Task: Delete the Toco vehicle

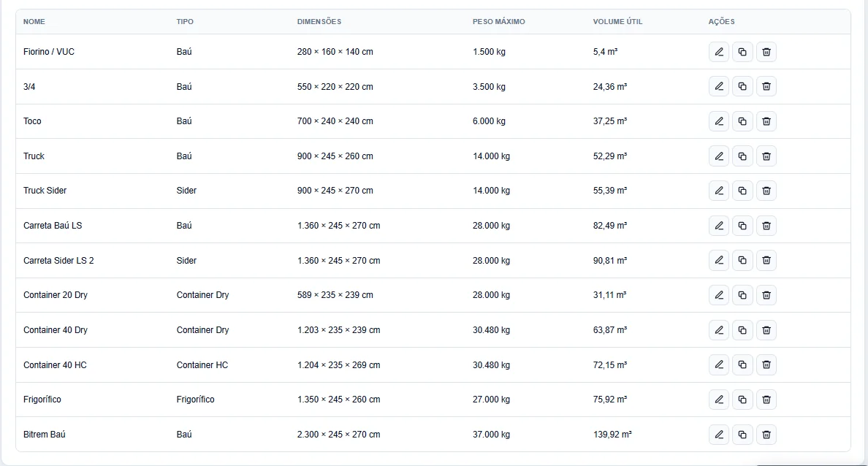Action: 766,121
